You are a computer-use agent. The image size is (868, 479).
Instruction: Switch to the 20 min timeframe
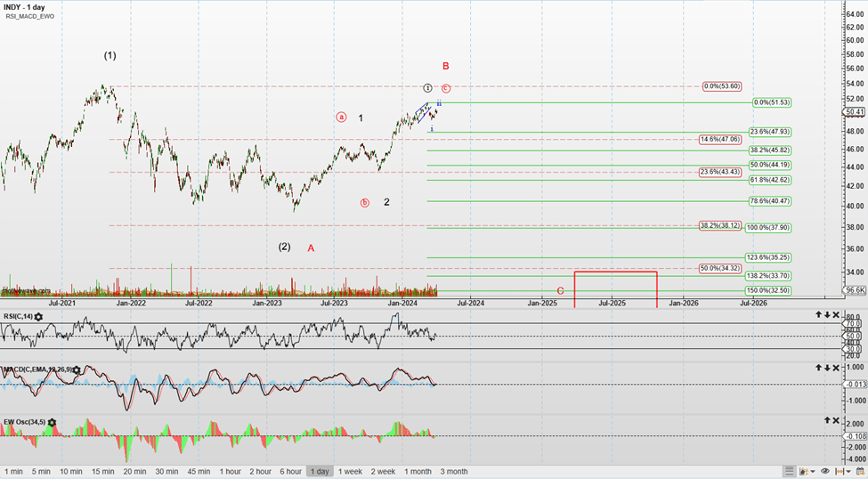pyautogui.click(x=135, y=471)
